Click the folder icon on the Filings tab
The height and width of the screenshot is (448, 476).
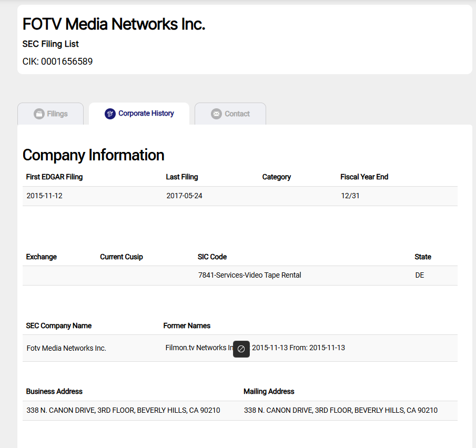(39, 114)
